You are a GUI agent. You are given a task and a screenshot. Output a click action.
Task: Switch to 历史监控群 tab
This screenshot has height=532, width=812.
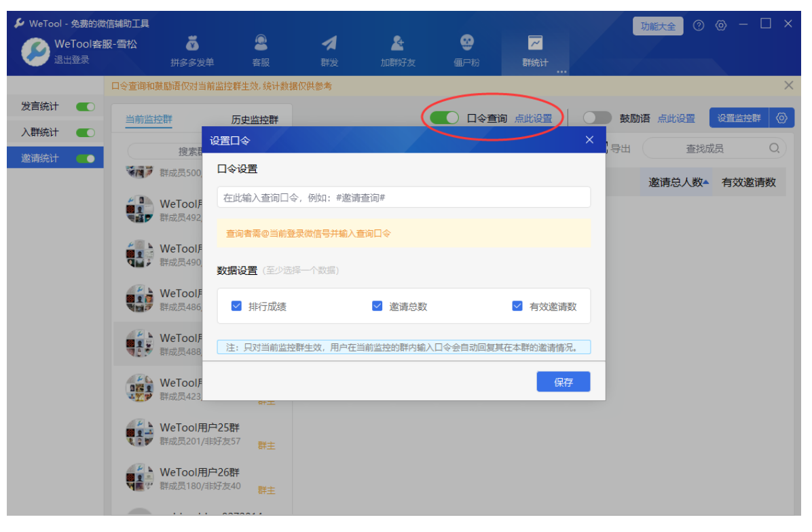click(x=255, y=119)
